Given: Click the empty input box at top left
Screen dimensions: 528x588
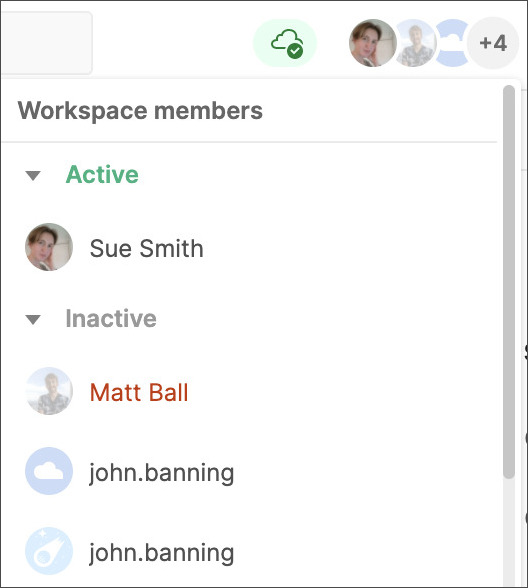Looking at the screenshot, I should click(46, 43).
